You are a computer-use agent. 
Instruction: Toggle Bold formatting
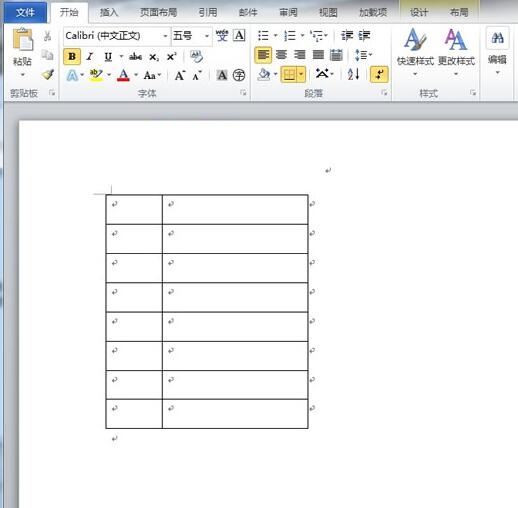point(72,56)
